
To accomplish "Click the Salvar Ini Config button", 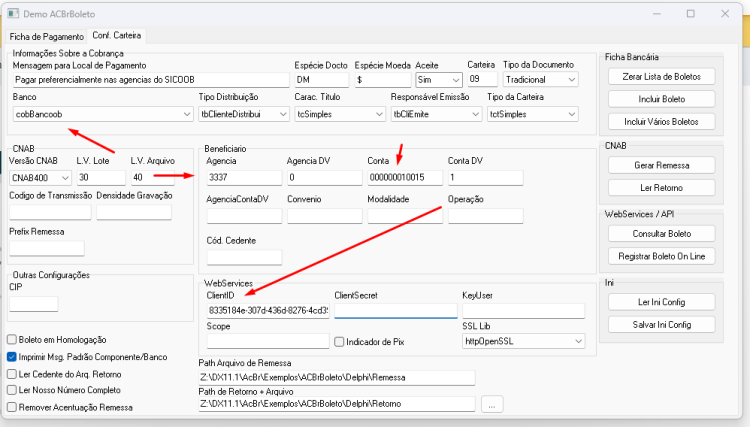I will (x=662, y=325).
